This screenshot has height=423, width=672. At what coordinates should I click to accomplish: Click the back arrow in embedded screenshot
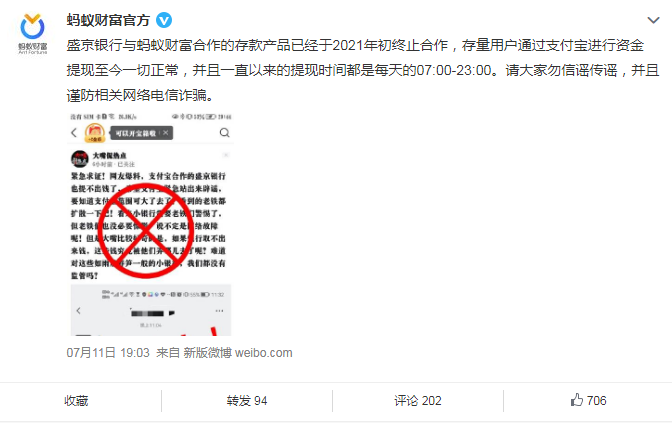pos(74,133)
